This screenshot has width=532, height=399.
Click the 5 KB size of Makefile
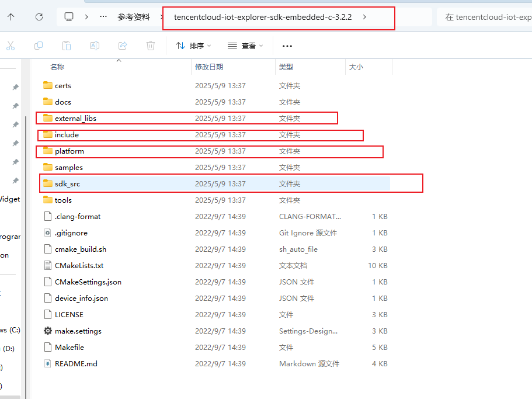[380, 347]
